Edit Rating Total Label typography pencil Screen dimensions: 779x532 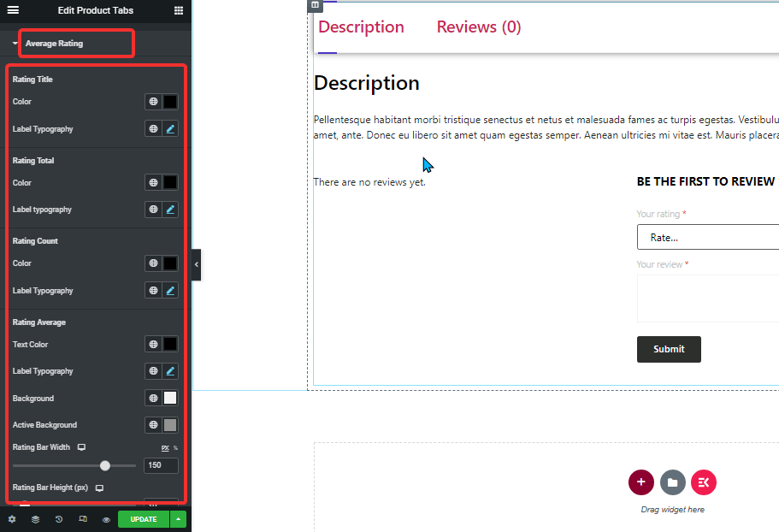click(x=170, y=210)
